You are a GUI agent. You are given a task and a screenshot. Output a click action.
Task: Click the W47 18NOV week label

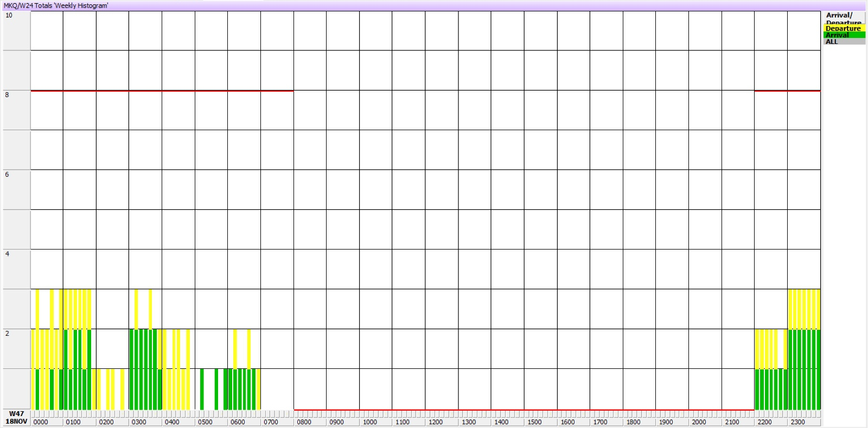(16, 418)
